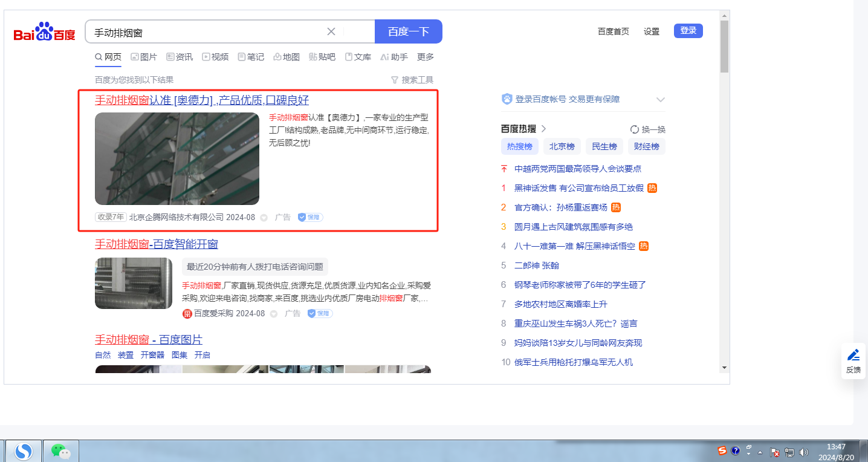The width and height of the screenshot is (868, 462).
Task: Open 百度首页 link
Action: 614,31
